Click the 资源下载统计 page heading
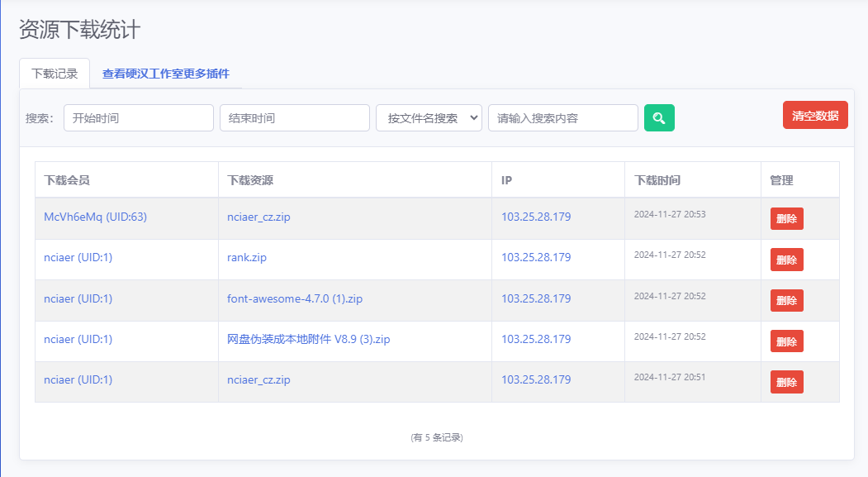This screenshot has width=868, height=477. click(80, 30)
